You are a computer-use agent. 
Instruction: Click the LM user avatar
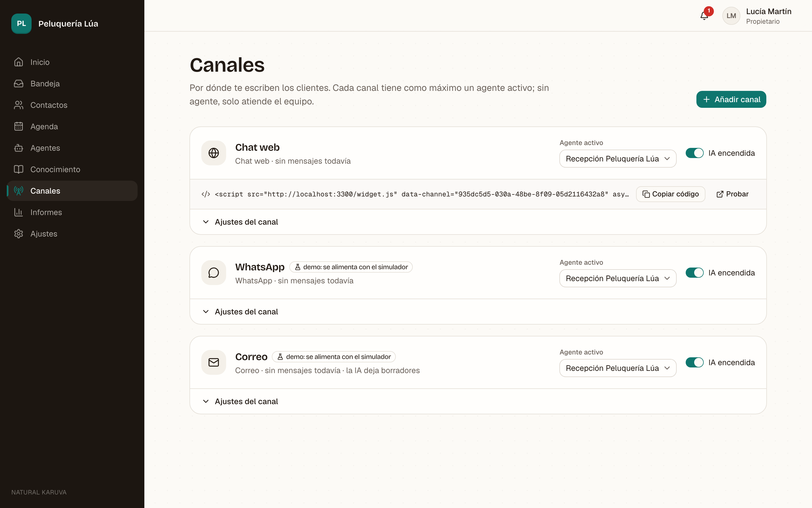731,16
